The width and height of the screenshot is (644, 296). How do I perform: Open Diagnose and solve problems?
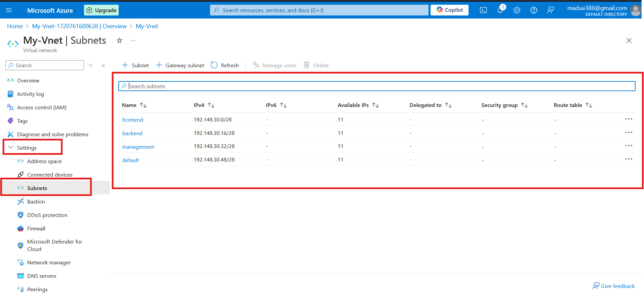[52, 135]
